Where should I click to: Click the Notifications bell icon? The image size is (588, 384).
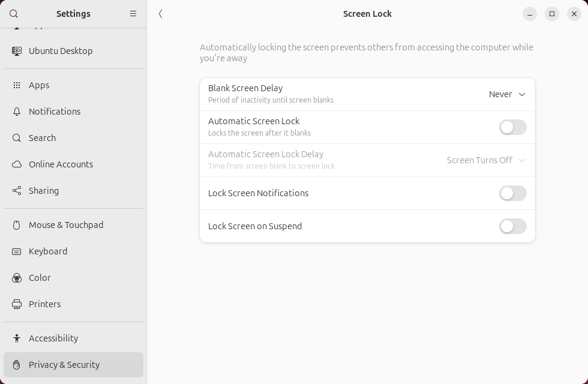[17, 112]
